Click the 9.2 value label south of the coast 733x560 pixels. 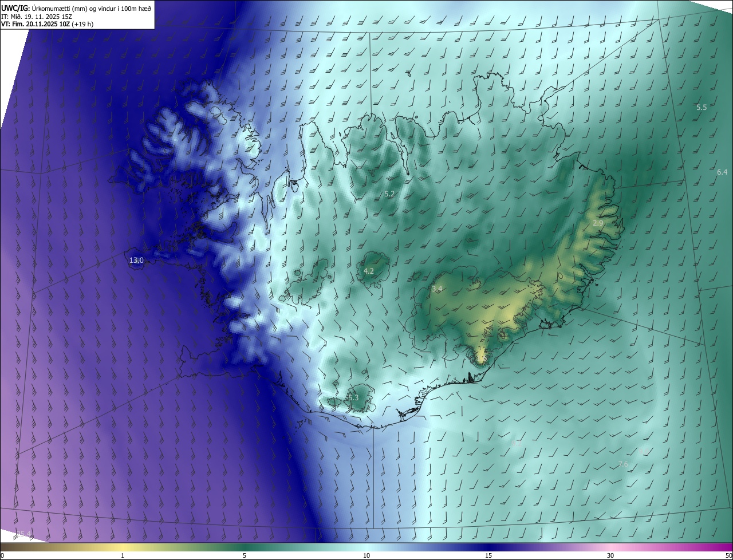(516, 443)
